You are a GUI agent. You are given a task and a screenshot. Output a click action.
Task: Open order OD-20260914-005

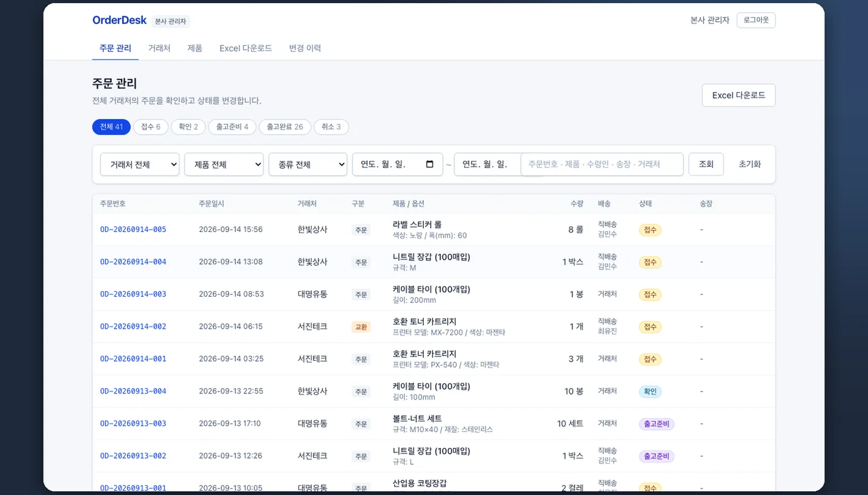pyautogui.click(x=133, y=230)
